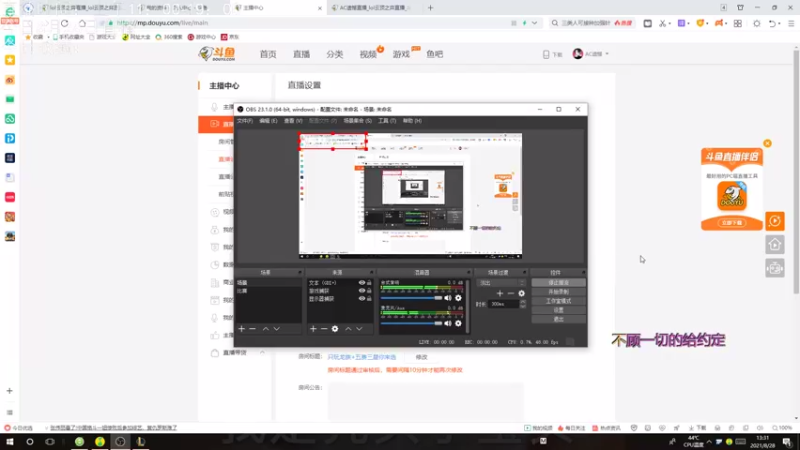Image resolution: width=800 pixels, height=450 pixels.
Task: Click the user avatar in Douyu header
Action: tap(578, 54)
